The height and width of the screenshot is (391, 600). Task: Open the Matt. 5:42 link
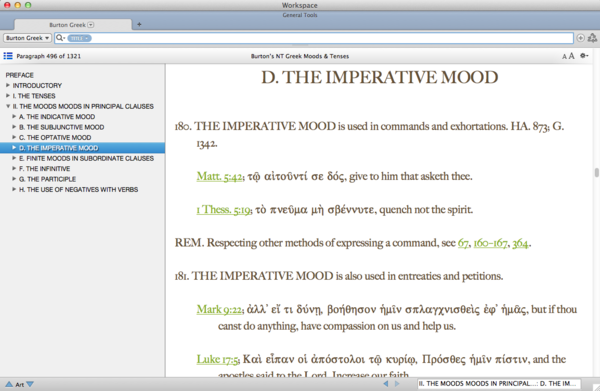coord(219,176)
